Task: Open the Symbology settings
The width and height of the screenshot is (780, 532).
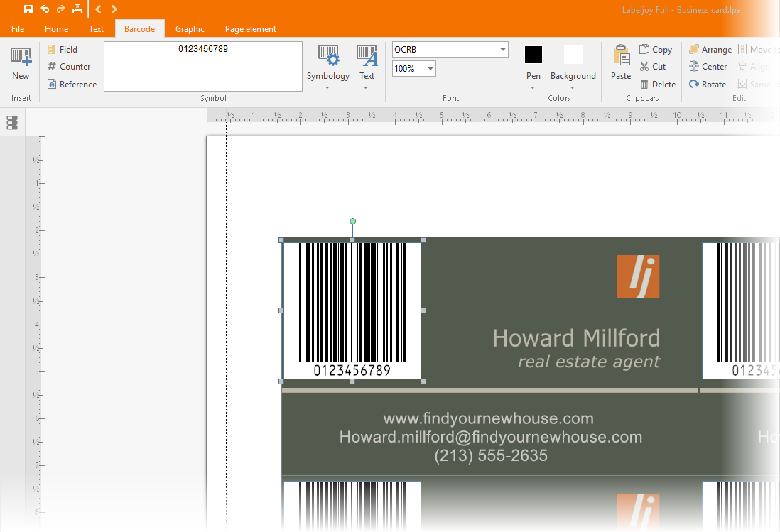Action: pyautogui.click(x=327, y=63)
